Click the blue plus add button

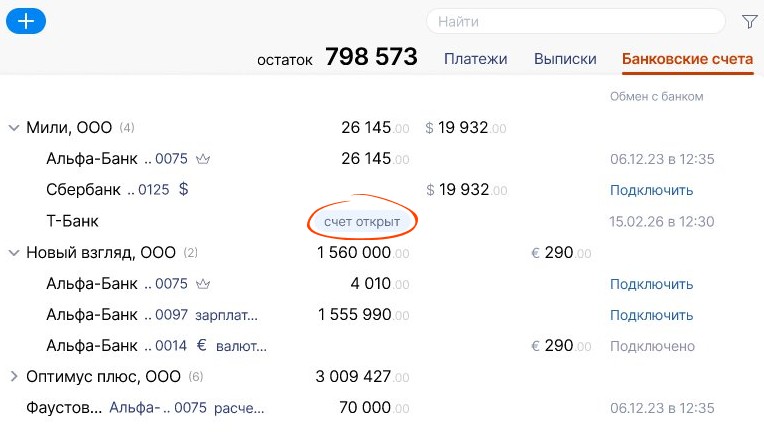pyautogui.click(x=26, y=21)
